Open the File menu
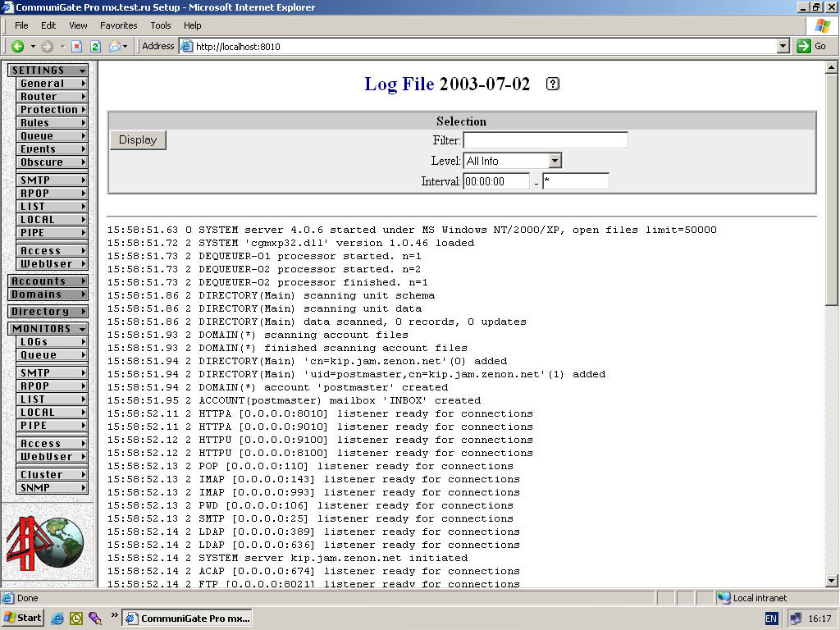The width and height of the screenshot is (840, 630). [21, 25]
